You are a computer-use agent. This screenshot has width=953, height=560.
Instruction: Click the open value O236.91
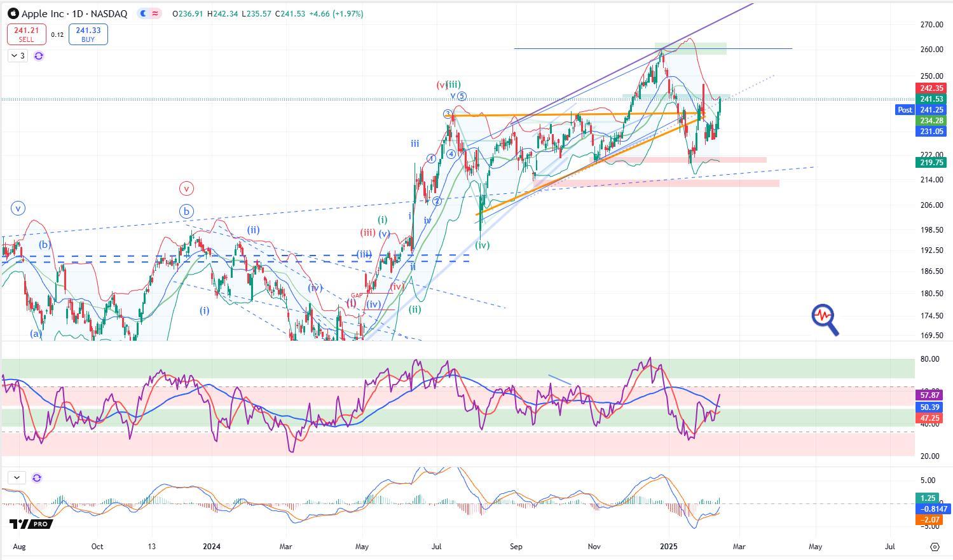tap(188, 13)
